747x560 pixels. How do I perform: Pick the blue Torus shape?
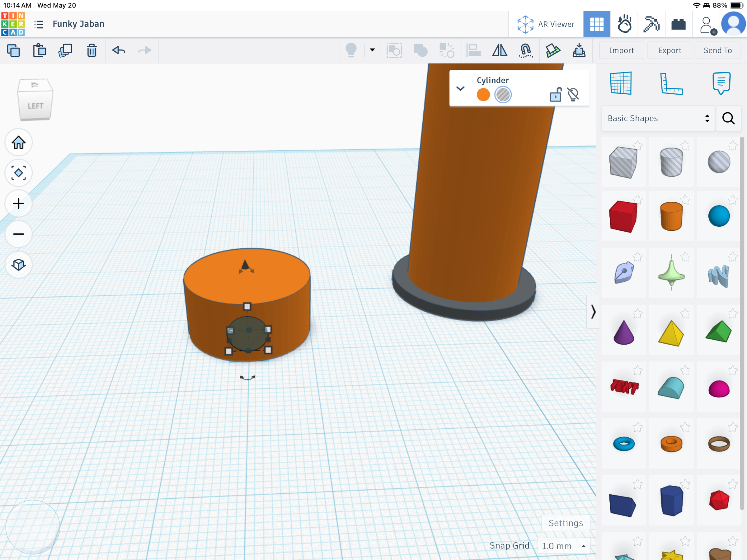coord(624,444)
